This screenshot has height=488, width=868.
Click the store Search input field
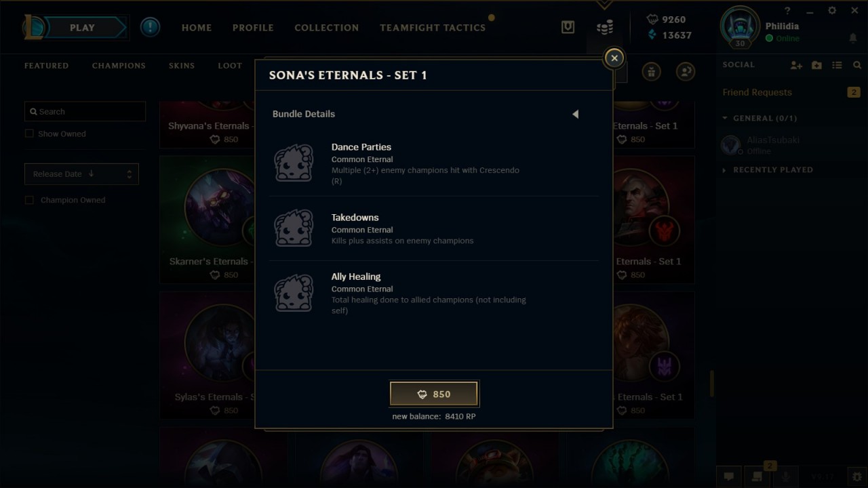(x=85, y=111)
